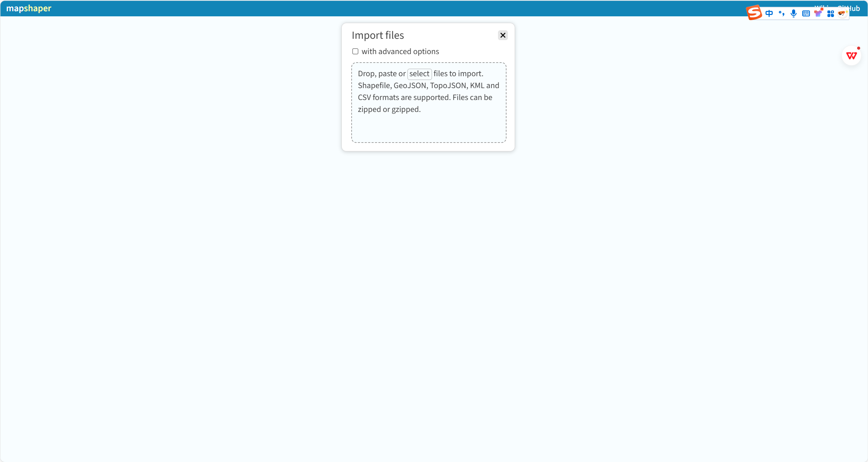
Task: Click the 'with advanced options' label text
Action: point(400,51)
